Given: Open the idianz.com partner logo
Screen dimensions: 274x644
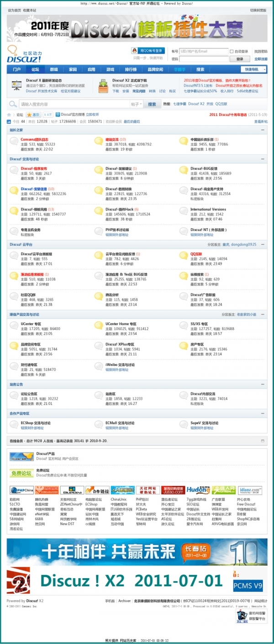Looking at the screenshot, I should pos(250,490).
